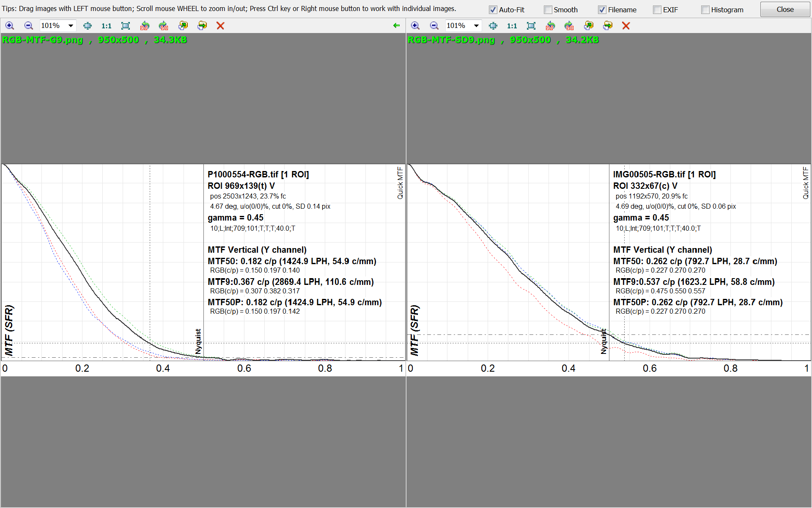Image resolution: width=812 pixels, height=508 pixels.
Task: Toggle the EXIF checkbox
Action: click(657, 10)
